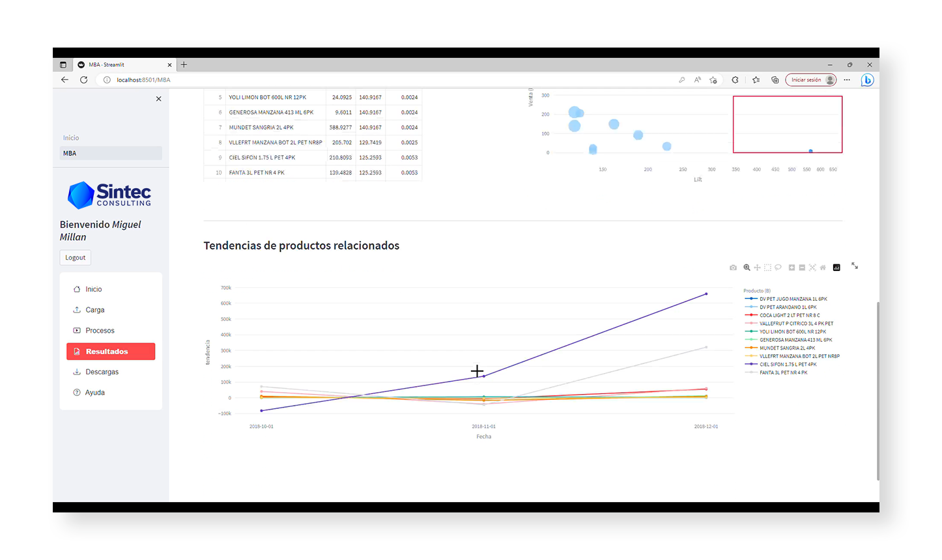The width and height of the screenshot is (942, 560).
Task: Activate the pan tool in chart toolbar
Action: coord(757,268)
